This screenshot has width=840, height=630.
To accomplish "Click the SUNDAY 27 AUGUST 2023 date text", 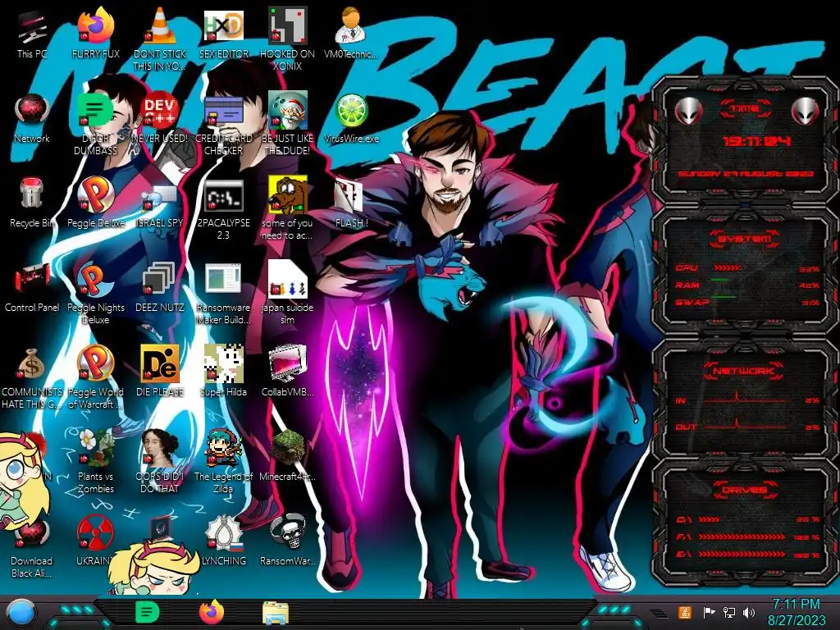I will coord(746,174).
